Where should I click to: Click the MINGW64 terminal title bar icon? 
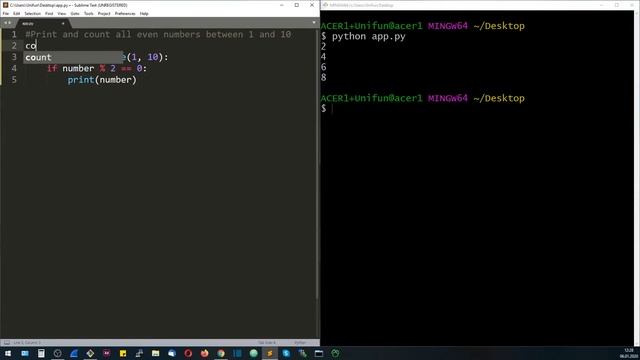(x=325, y=5)
